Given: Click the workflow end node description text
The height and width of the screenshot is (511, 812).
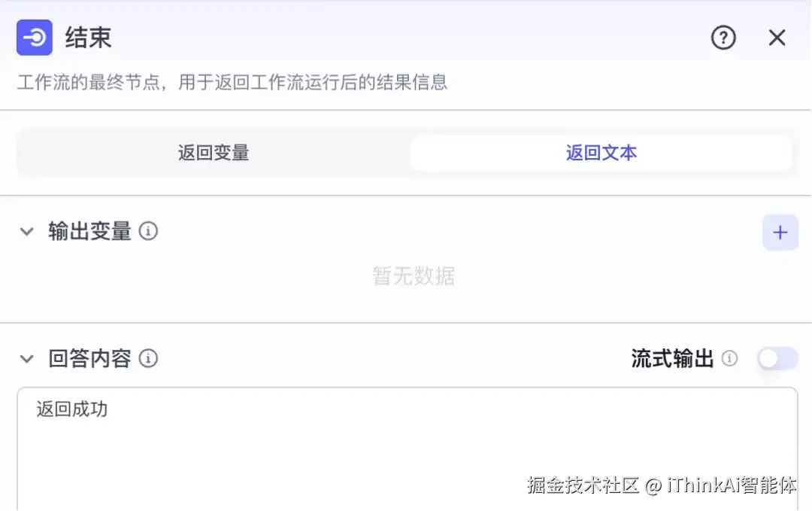Looking at the screenshot, I should point(232,82).
